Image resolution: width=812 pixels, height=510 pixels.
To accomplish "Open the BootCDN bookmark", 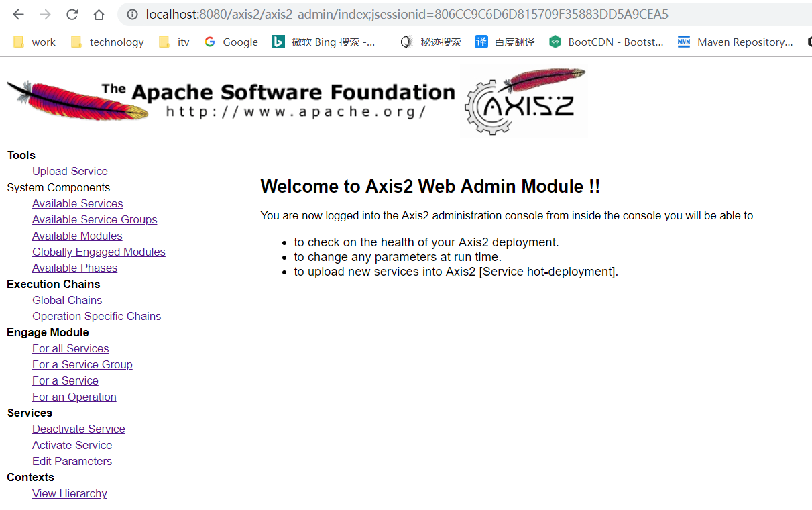I will click(606, 42).
